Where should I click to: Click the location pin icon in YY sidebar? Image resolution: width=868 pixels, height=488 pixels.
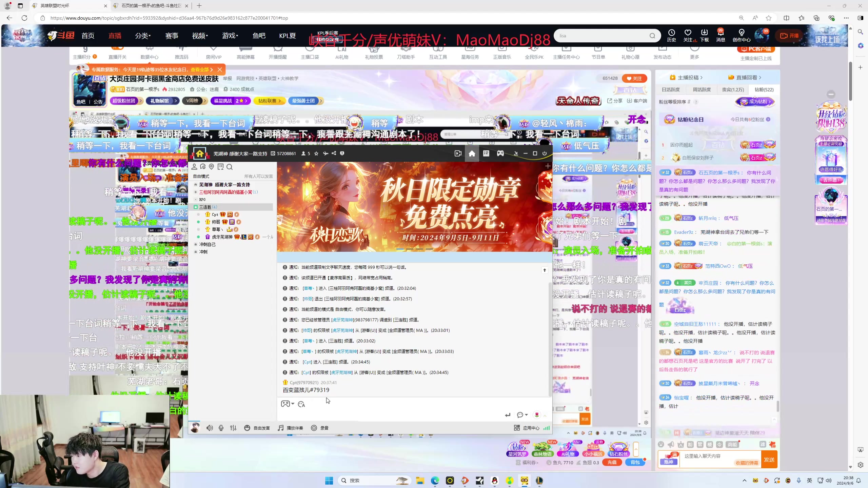(212, 167)
